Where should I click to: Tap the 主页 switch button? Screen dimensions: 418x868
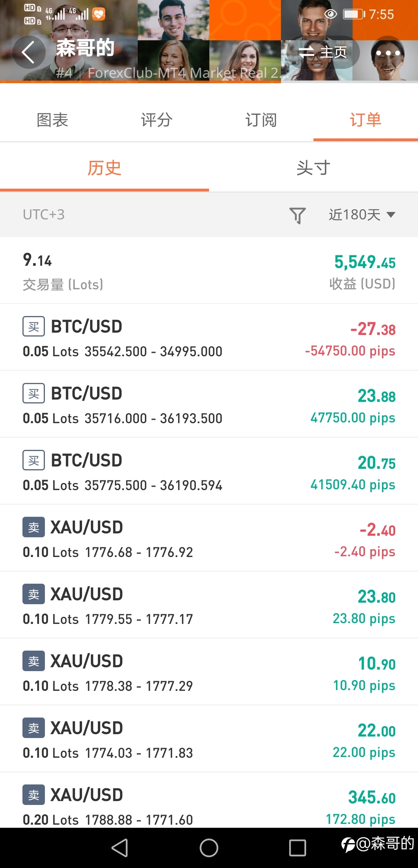[x=323, y=52]
